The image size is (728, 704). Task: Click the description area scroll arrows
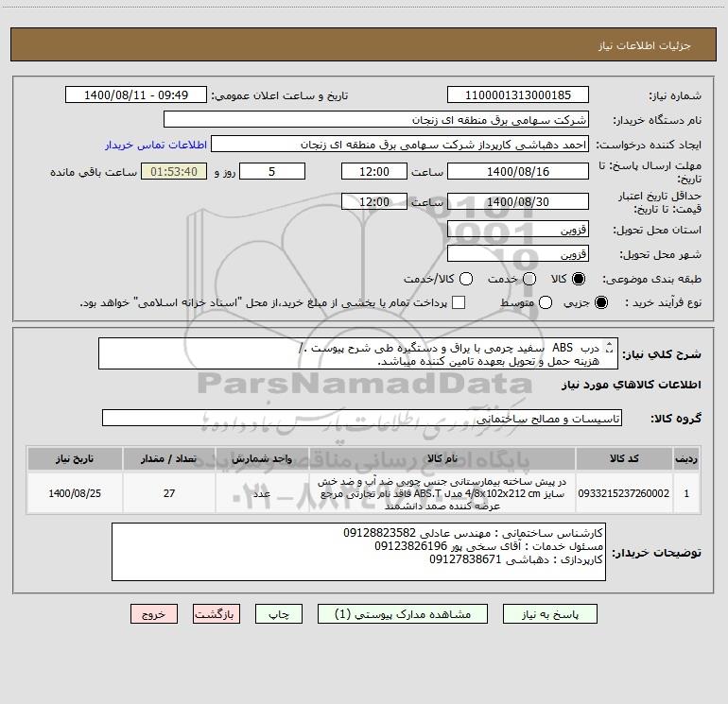click(x=610, y=347)
